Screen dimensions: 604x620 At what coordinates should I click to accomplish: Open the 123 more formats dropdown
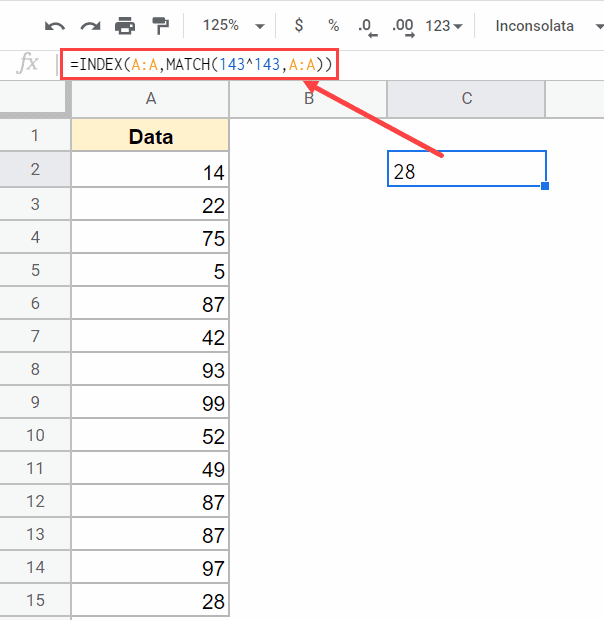click(444, 26)
